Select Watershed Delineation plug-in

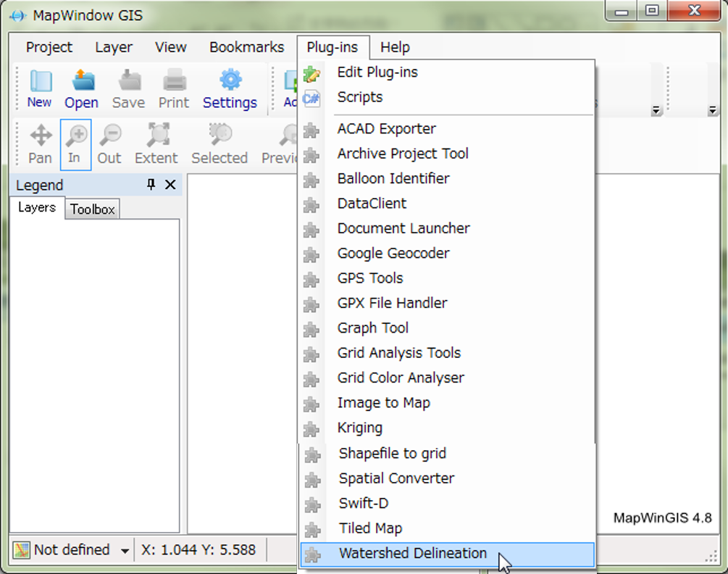coord(447,554)
